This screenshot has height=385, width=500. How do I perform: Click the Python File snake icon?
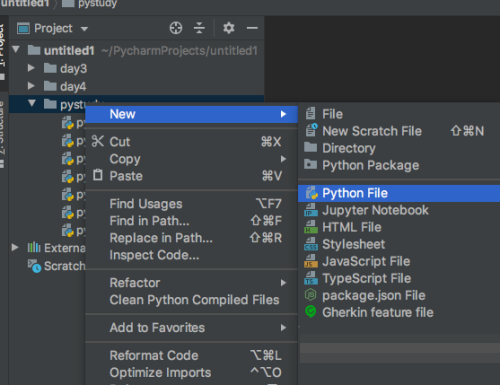[312, 193]
